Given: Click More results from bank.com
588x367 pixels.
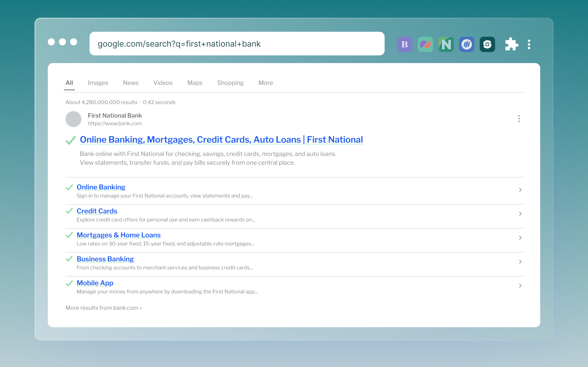Looking at the screenshot, I should (x=104, y=308).
